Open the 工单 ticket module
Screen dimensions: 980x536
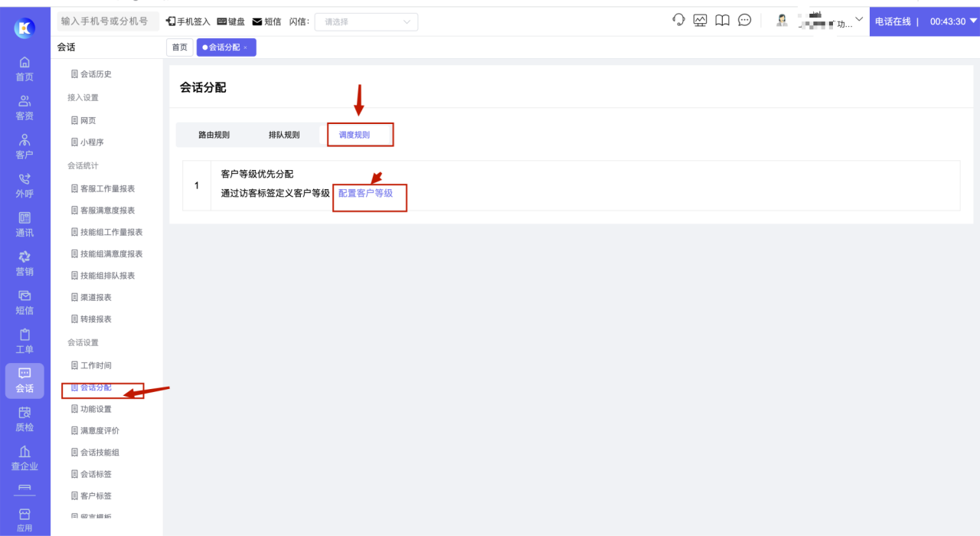(24, 342)
